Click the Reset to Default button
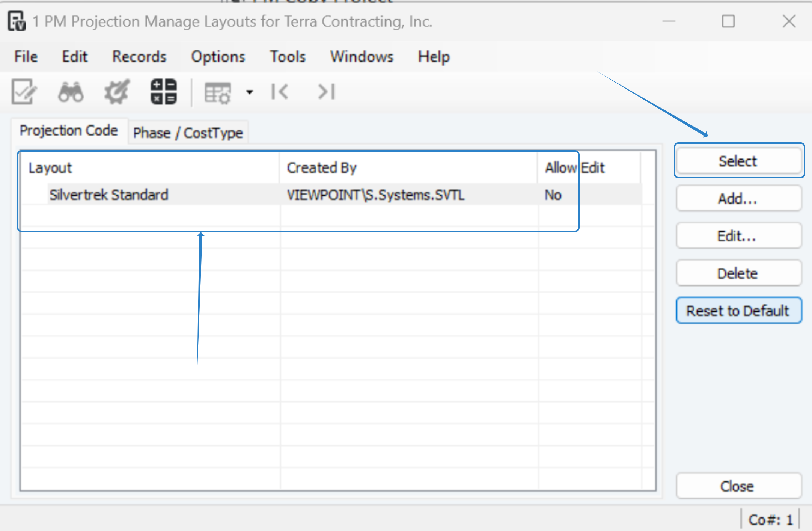The image size is (812, 531). tap(738, 311)
